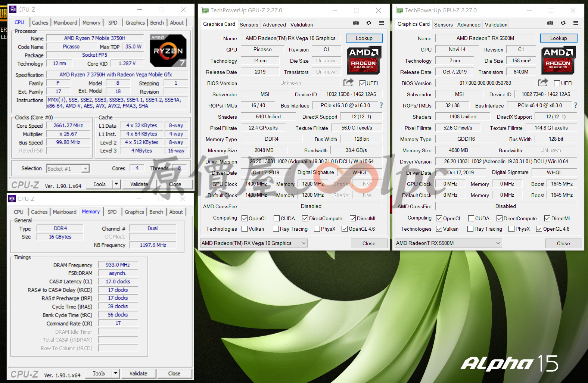This screenshot has height=383, width=588.
Task: Click Driver Version field in RX 5500M window
Action: (506, 161)
